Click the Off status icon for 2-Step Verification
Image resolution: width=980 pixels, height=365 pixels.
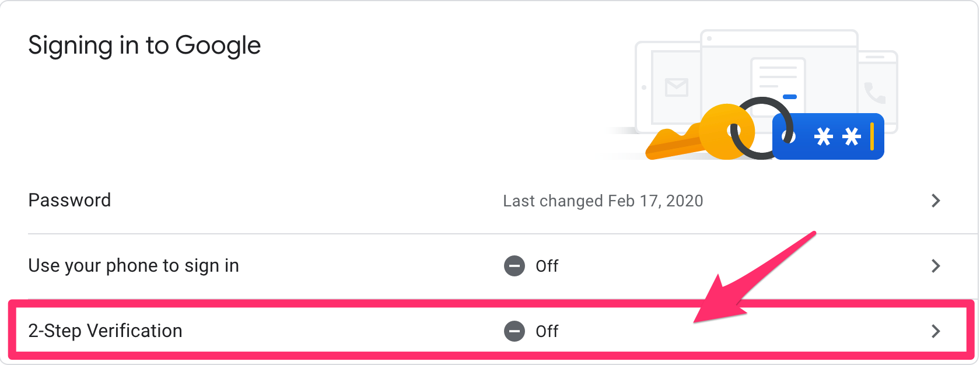(514, 331)
